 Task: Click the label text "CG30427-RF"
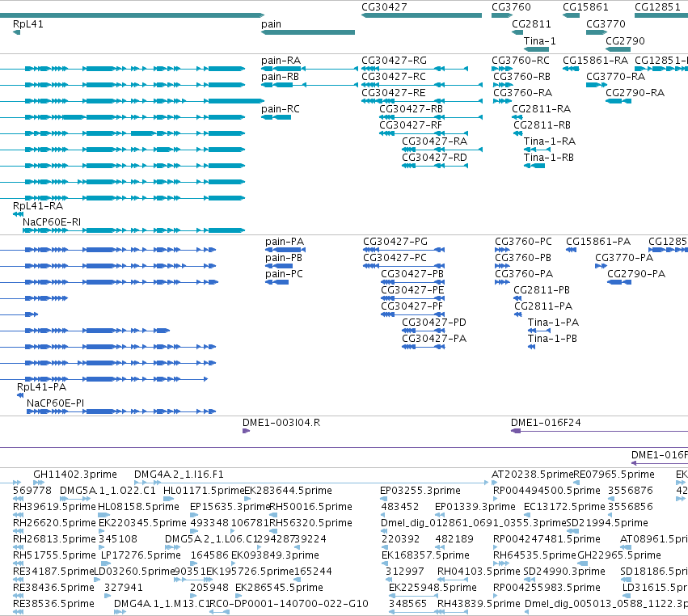click(x=411, y=125)
